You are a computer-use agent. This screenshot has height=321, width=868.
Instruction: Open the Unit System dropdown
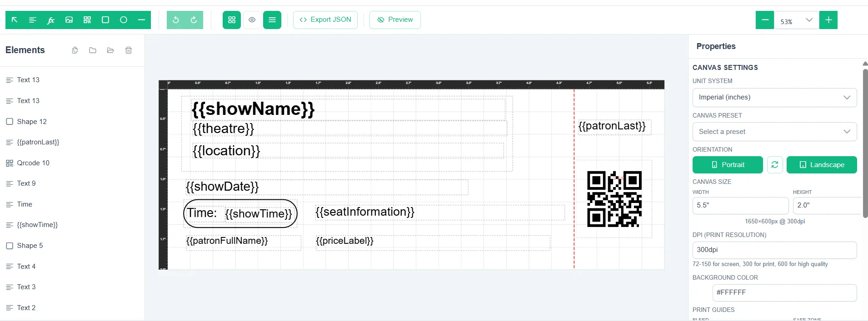click(x=775, y=98)
